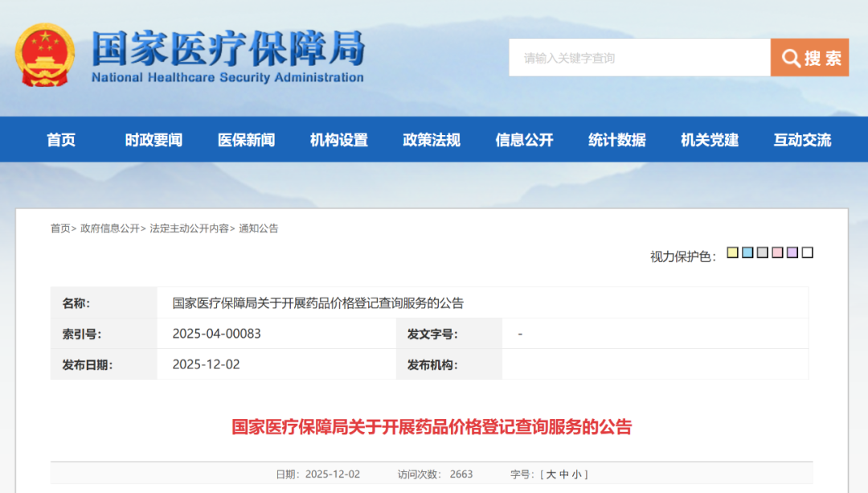
Task: Reset to the white background color swatch
Action: pos(808,253)
